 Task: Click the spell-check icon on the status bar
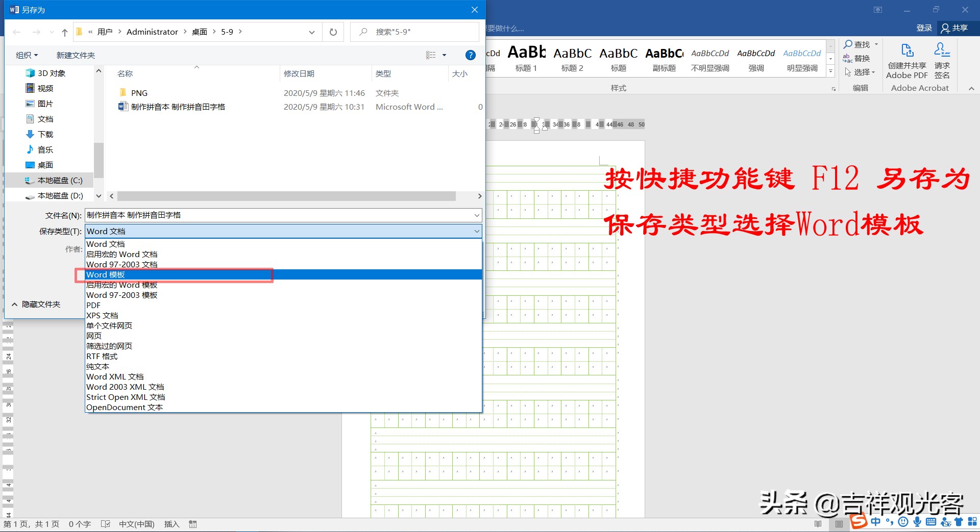pos(106,524)
